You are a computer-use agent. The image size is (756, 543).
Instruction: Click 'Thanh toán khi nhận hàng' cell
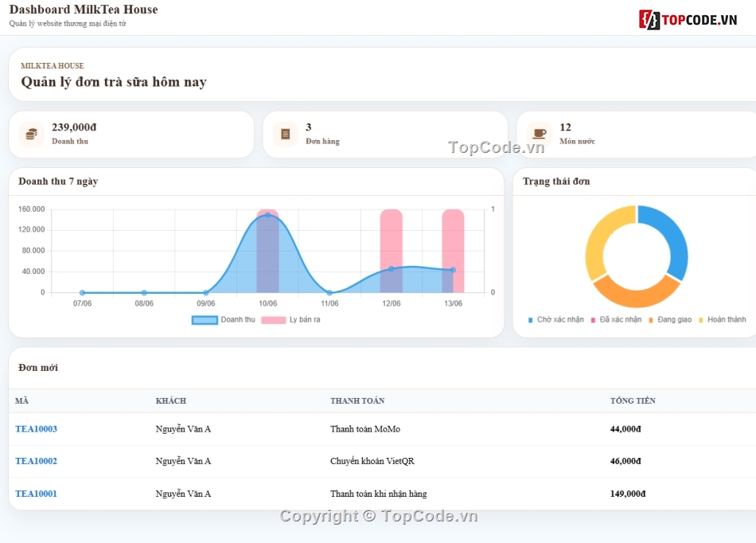point(379,494)
